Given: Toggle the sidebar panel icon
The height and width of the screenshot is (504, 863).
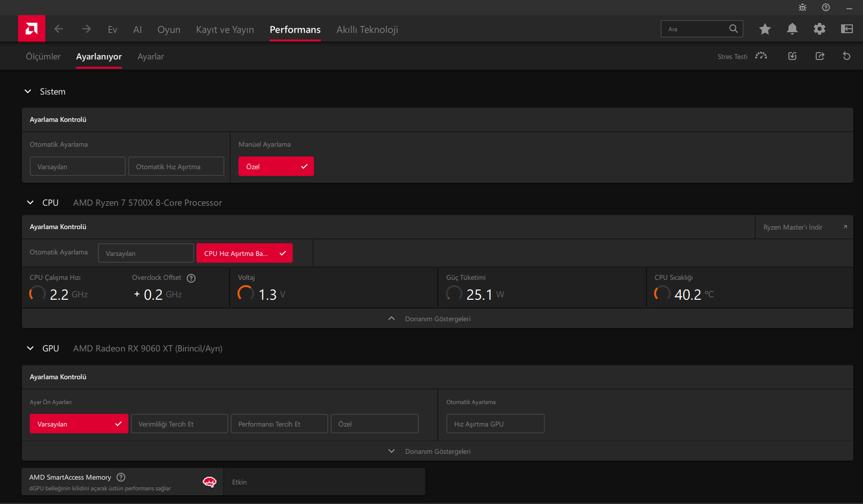Looking at the screenshot, I should click(847, 29).
